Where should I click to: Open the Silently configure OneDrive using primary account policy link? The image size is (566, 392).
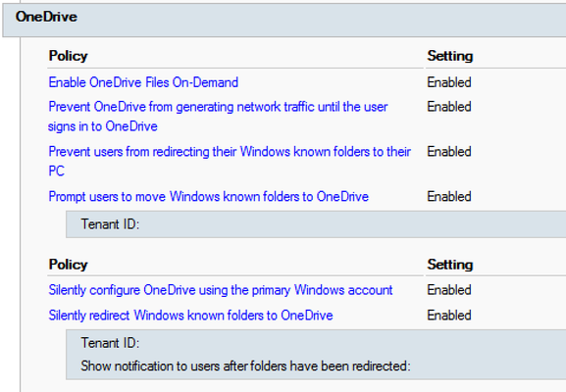point(221,290)
